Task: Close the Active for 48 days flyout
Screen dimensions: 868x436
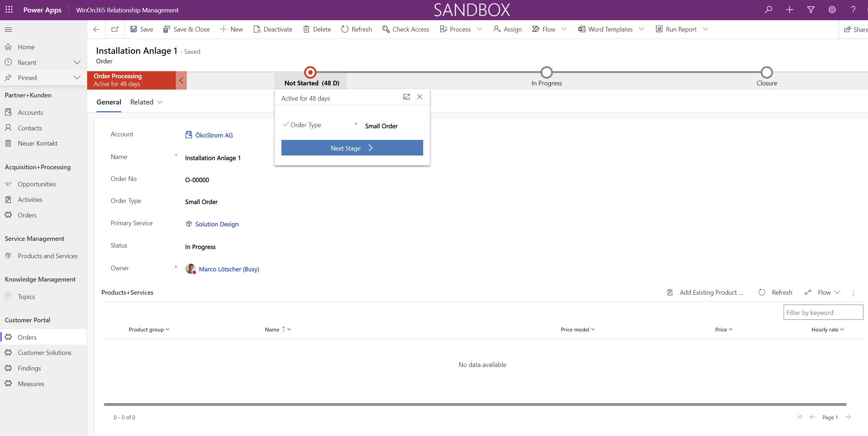Action: (420, 97)
